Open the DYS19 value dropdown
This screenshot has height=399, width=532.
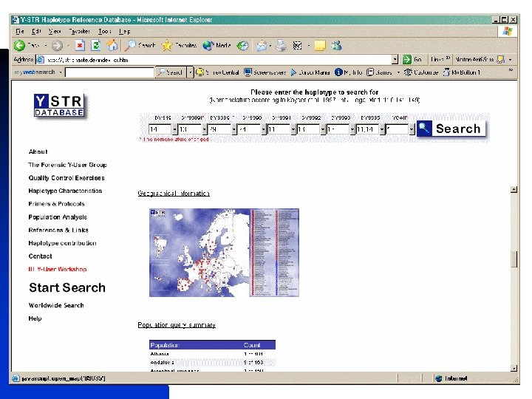tap(174, 129)
